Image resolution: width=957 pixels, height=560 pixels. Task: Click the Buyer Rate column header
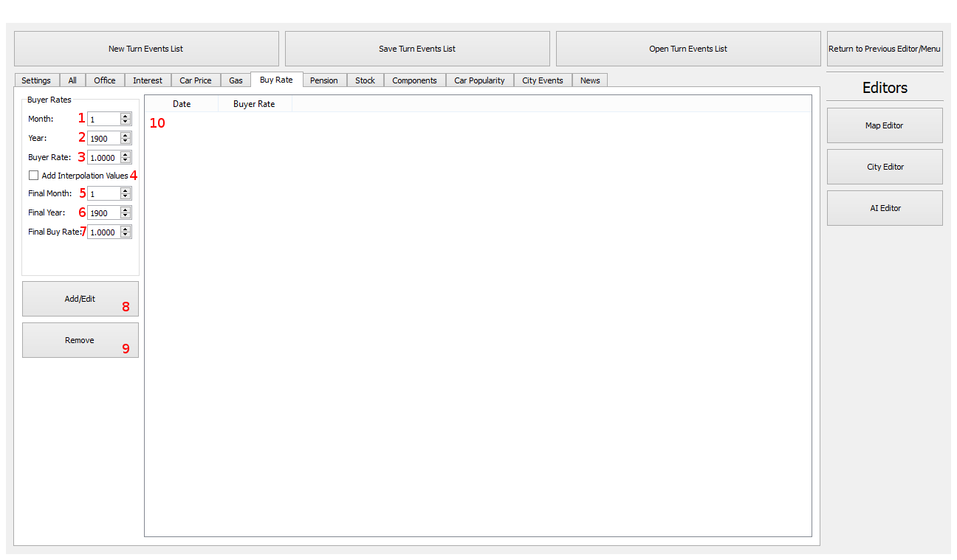(x=254, y=104)
